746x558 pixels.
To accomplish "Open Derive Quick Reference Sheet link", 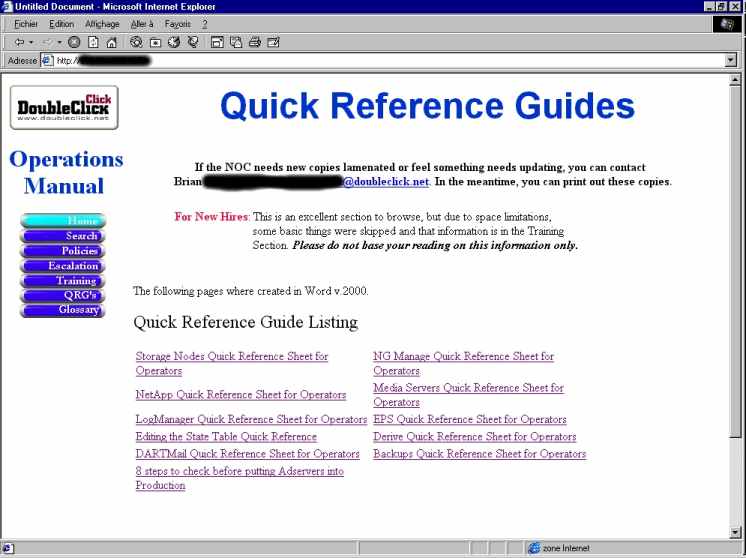I will tap(474, 437).
